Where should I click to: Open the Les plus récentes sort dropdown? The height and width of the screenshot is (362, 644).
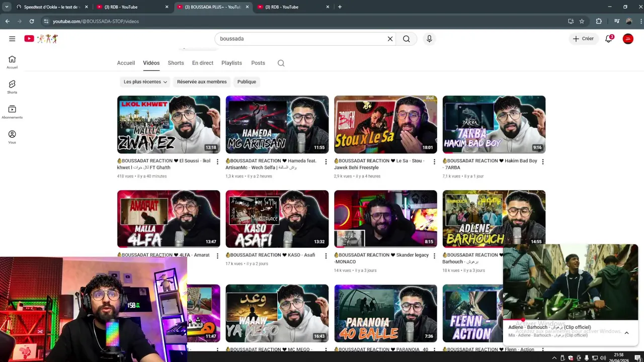coord(145,82)
